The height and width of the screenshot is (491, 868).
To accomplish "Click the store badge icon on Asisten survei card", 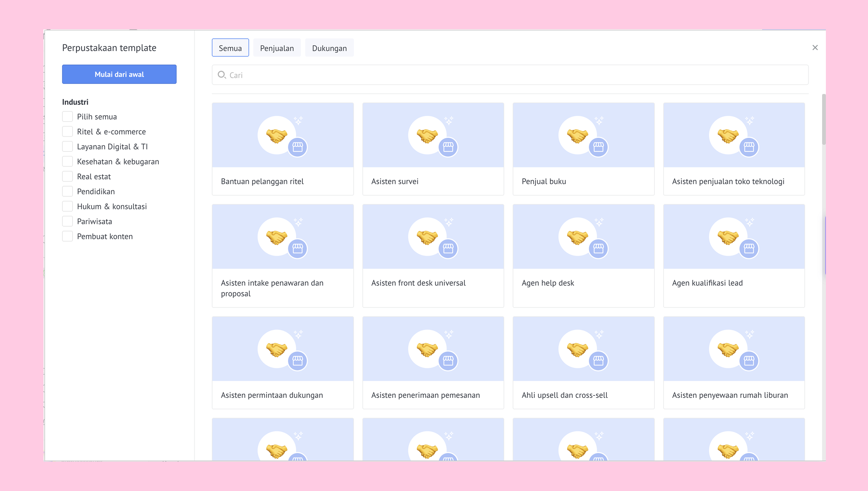I will point(448,147).
